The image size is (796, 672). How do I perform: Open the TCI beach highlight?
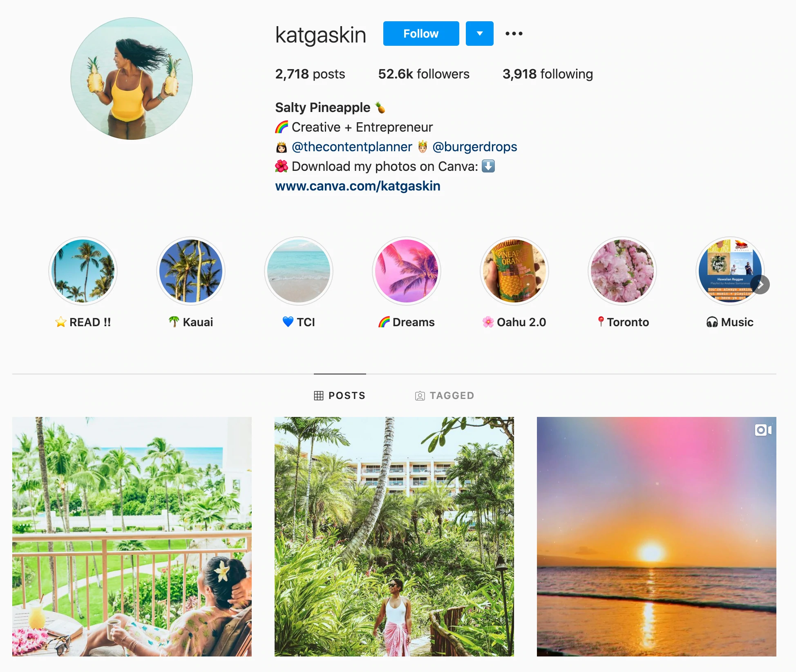coord(299,271)
